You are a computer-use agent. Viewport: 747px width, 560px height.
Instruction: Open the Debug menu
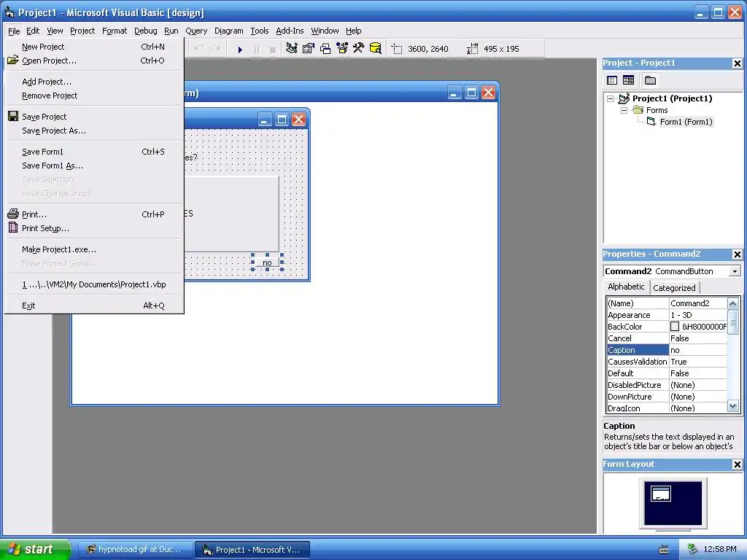coord(146,31)
